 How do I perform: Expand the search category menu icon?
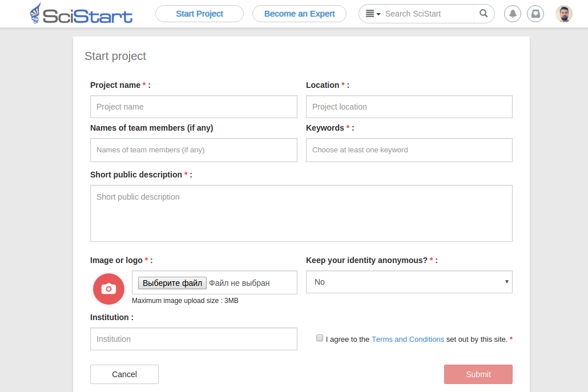(x=373, y=14)
